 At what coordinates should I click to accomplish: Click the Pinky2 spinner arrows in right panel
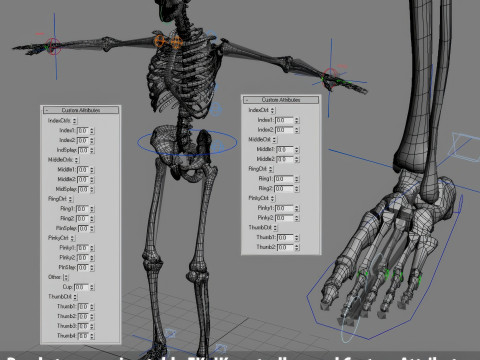click(297, 218)
